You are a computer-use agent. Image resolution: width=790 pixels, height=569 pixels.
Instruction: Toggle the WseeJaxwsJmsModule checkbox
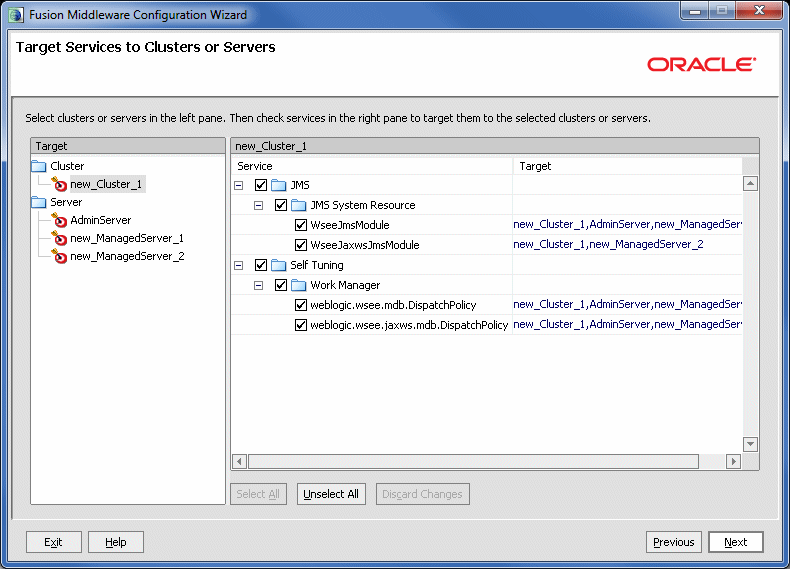(x=301, y=245)
